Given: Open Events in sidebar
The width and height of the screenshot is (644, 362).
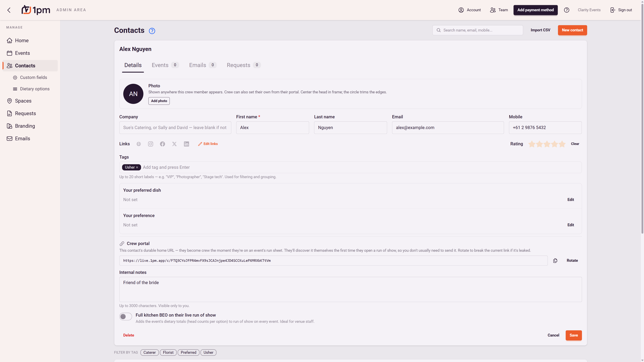Looking at the screenshot, I should [x=30, y=53].
